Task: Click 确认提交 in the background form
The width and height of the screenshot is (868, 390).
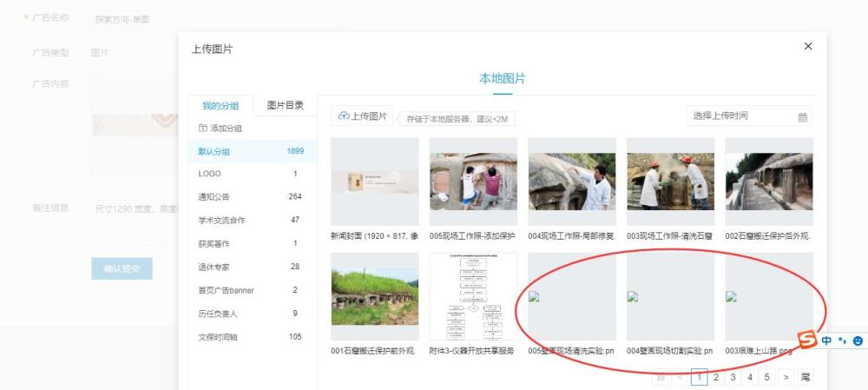Action: click(122, 268)
